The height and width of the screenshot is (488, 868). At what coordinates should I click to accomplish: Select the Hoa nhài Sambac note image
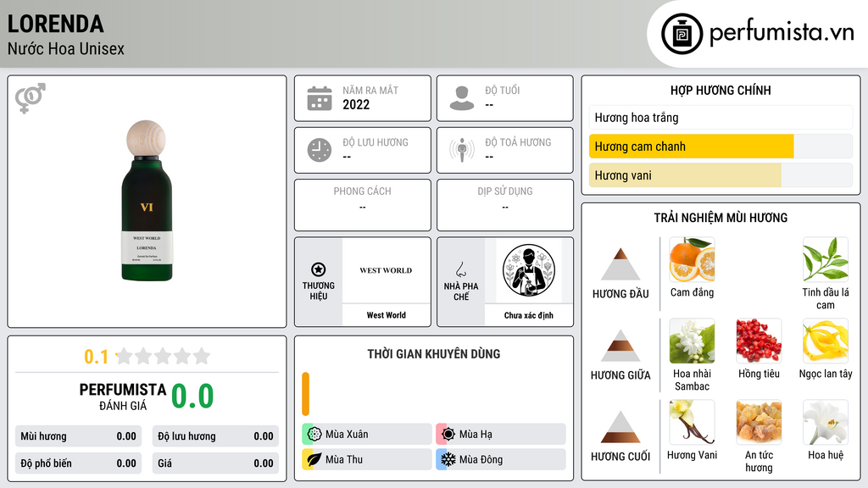[x=692, y=341]
